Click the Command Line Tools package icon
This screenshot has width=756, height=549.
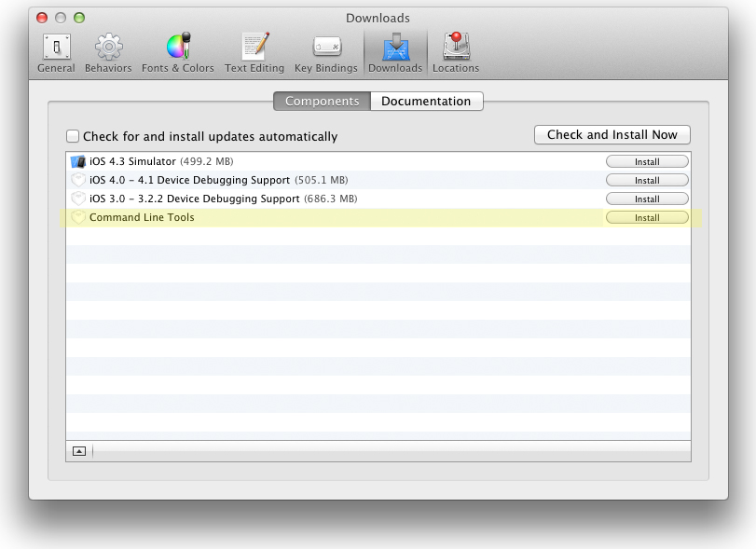click(78, 217)
